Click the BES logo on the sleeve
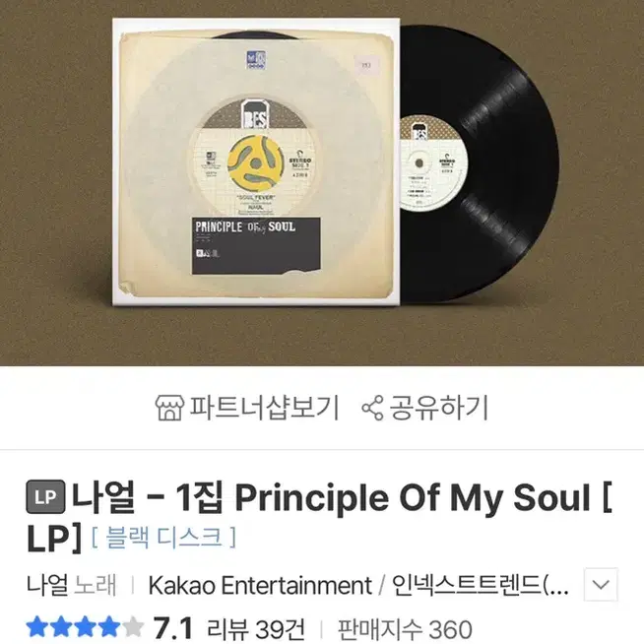Screen dimensions: 644x644 255,115
